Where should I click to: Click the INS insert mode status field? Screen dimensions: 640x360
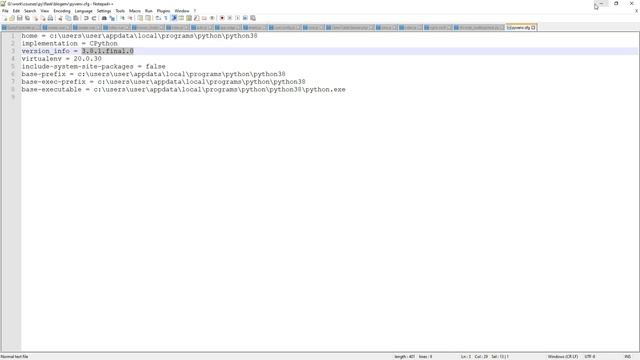point(627,357)
